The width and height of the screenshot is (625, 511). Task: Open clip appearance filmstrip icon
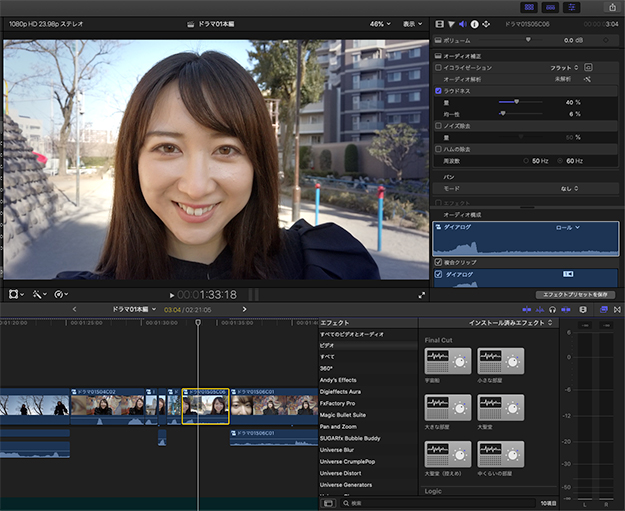583,309
